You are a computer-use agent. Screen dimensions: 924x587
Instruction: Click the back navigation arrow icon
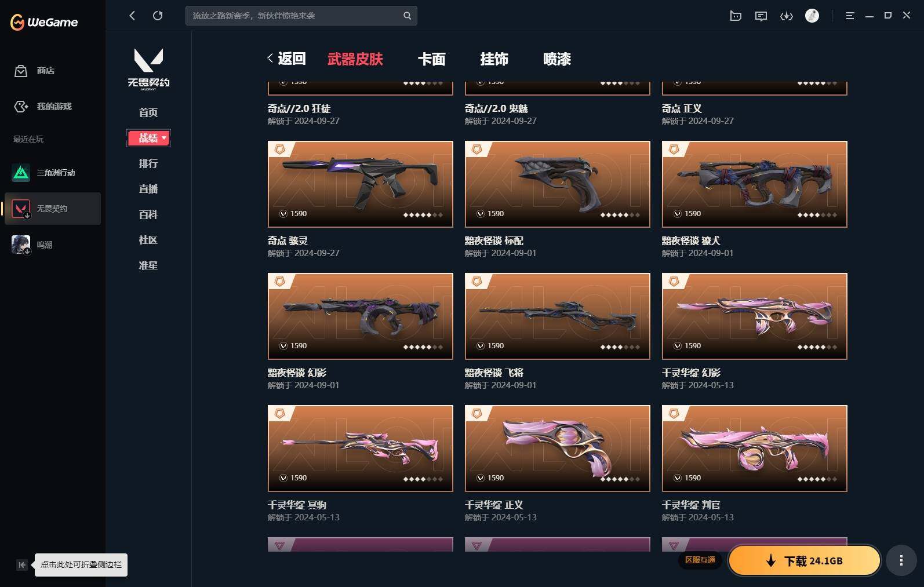coord(132,16)
